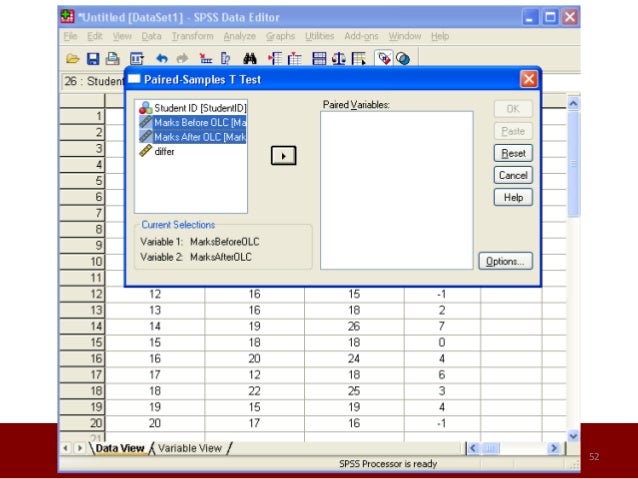Select the Split File toolbar icon
This screenshot has height=479, width=638.
click(x=319, y=59)
